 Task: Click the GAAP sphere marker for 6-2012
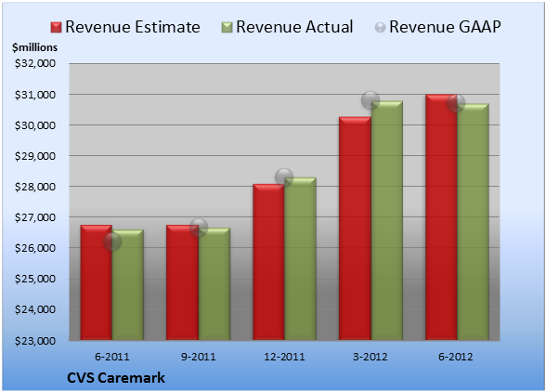[x=456, y=103]
